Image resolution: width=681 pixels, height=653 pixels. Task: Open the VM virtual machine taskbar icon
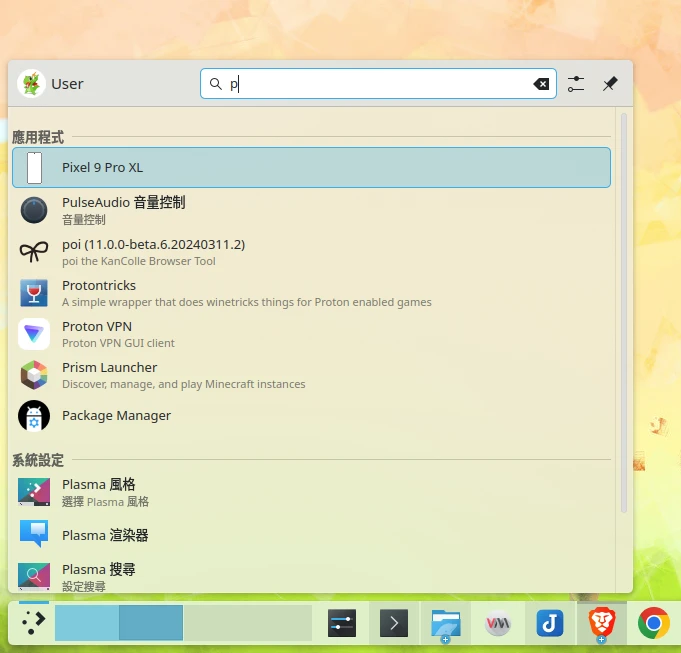498,623
